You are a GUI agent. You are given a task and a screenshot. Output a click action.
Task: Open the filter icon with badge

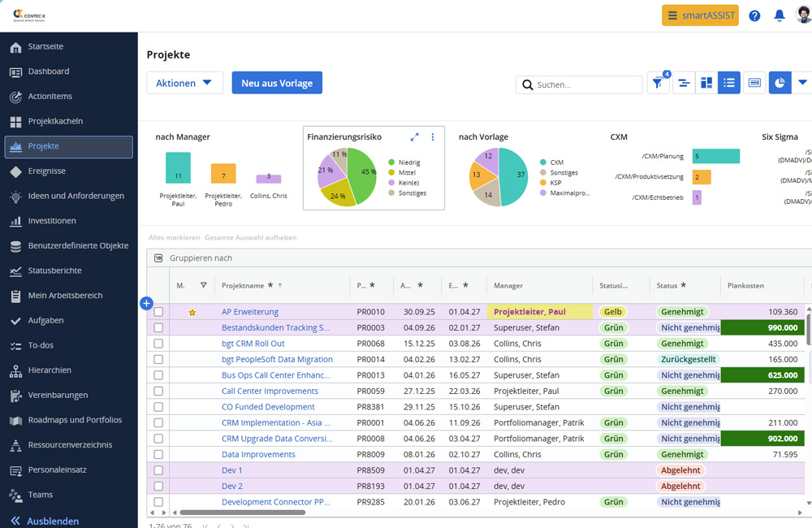[x=658, y=83]
